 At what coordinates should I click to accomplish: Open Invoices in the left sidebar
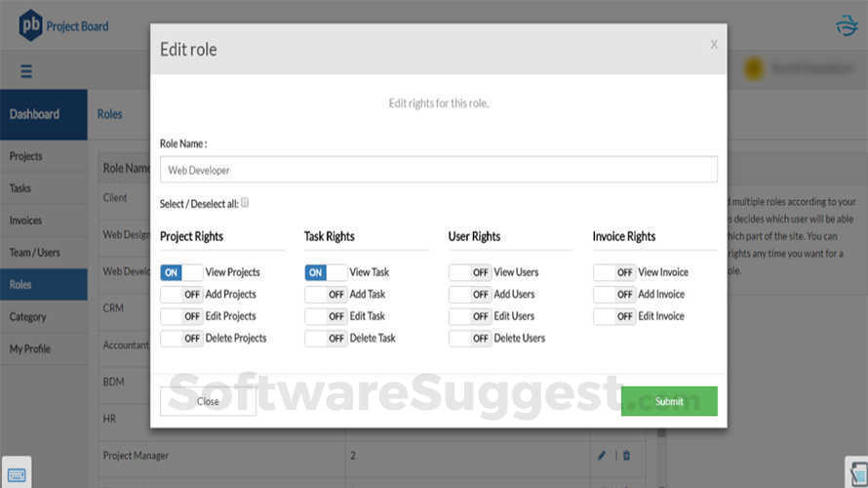coord(26,221)
